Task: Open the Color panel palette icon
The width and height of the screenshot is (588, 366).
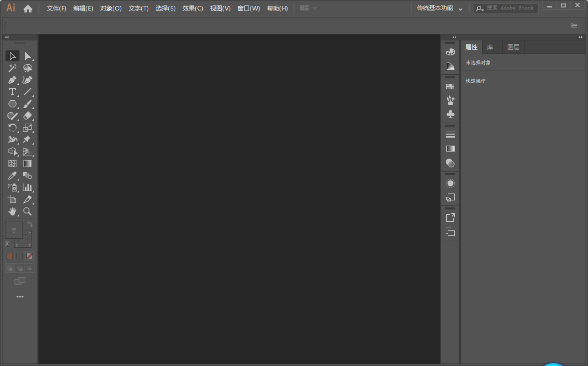Action: 450,52
